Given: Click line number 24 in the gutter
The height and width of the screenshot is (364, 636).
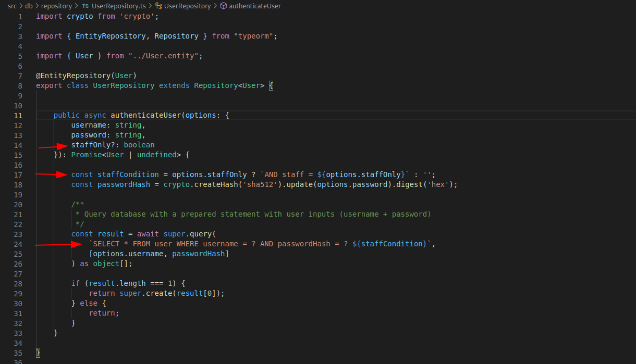Looking at the screenshot, I should point(18,244).
